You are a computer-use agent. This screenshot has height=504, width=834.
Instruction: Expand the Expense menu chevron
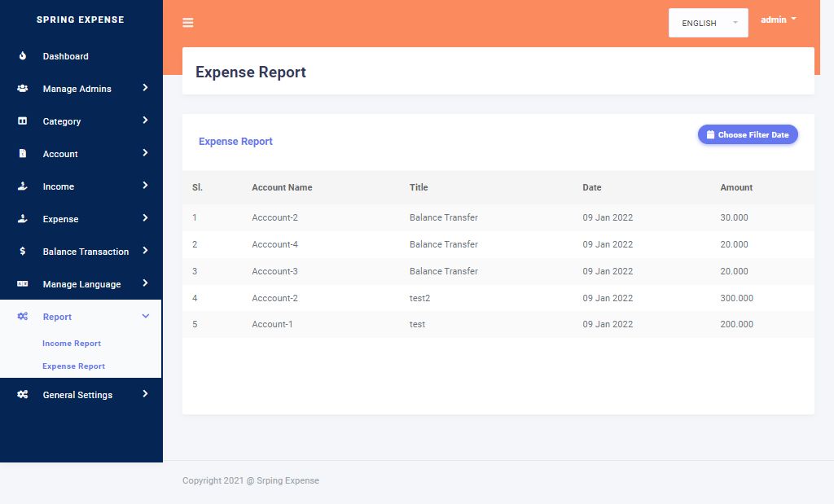[x=145, y=218]
